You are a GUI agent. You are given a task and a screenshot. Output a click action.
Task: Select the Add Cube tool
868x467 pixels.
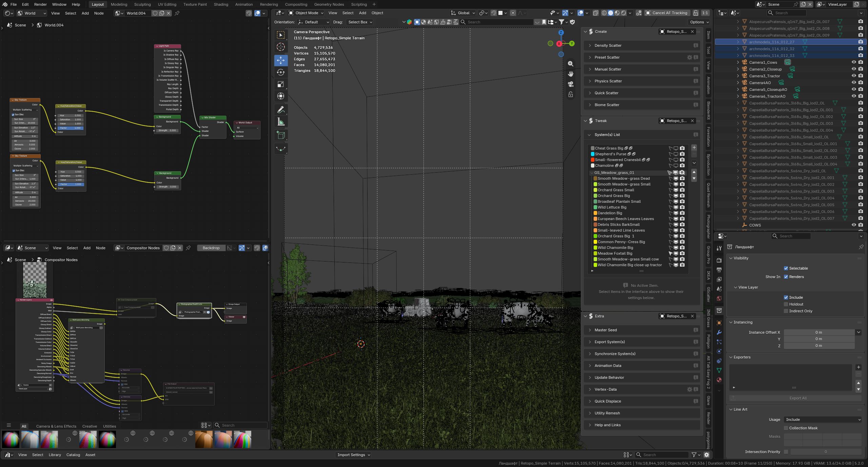click(281, 135)
